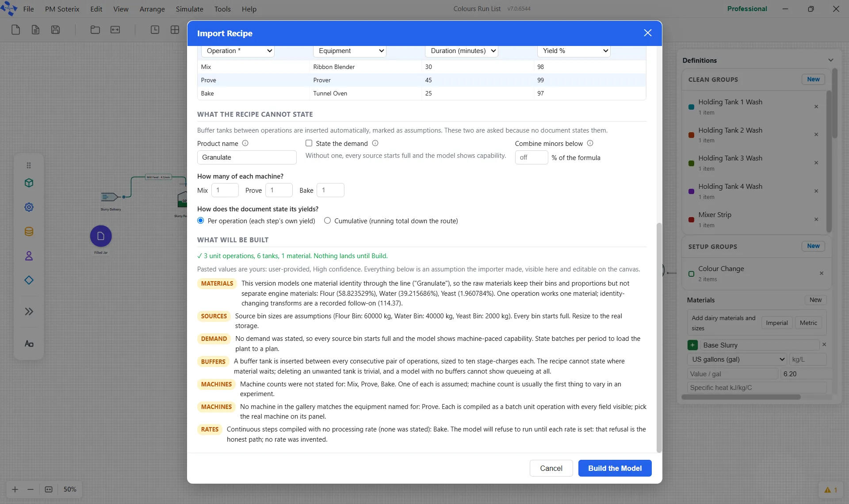849x504 pixels.
Task: Click the grid layout toolbar icon
Action: [175, 30]
